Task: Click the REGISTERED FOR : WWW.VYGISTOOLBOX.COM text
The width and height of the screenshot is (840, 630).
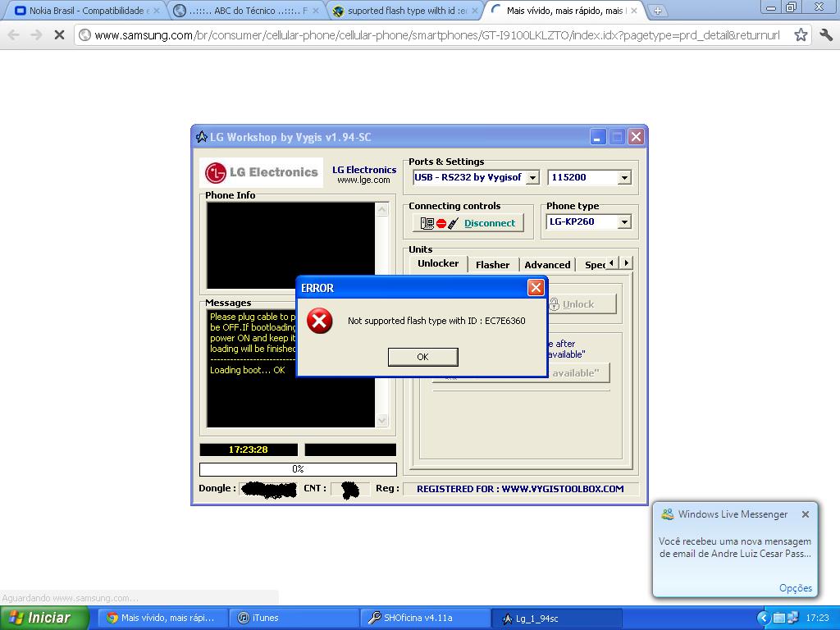Action: tap(520, 489)
